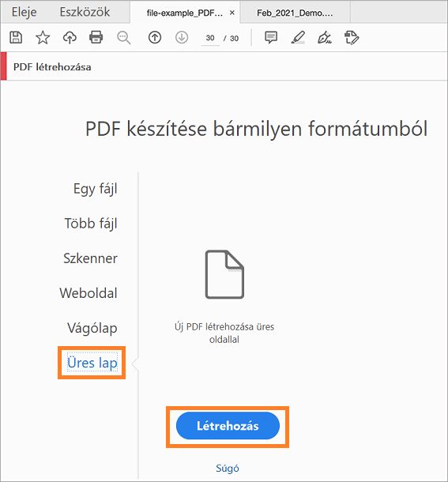
Task: Click 'Új PDF létrehozása üres oldallal' text
Action: (224, 333)
